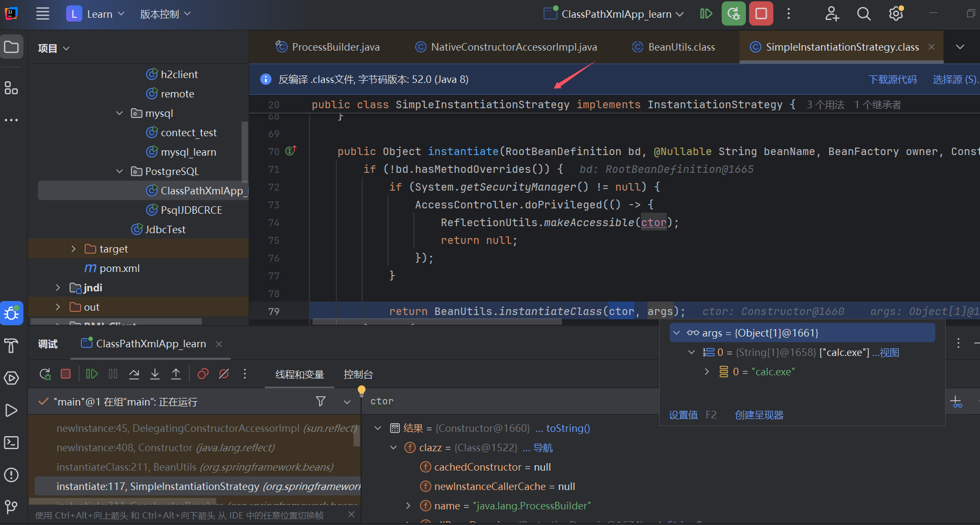
Task: Click the Step Into button
Action: point(155,374)
